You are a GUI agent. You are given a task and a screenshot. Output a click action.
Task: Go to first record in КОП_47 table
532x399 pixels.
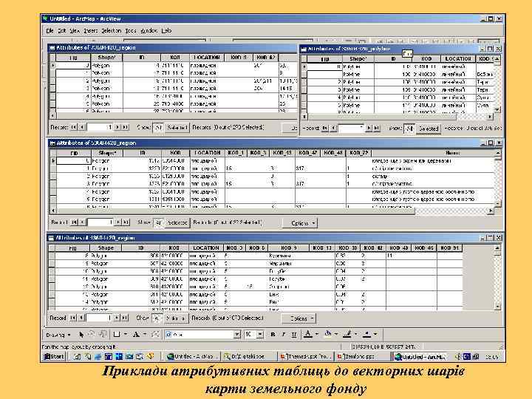(x=74, y=222)
